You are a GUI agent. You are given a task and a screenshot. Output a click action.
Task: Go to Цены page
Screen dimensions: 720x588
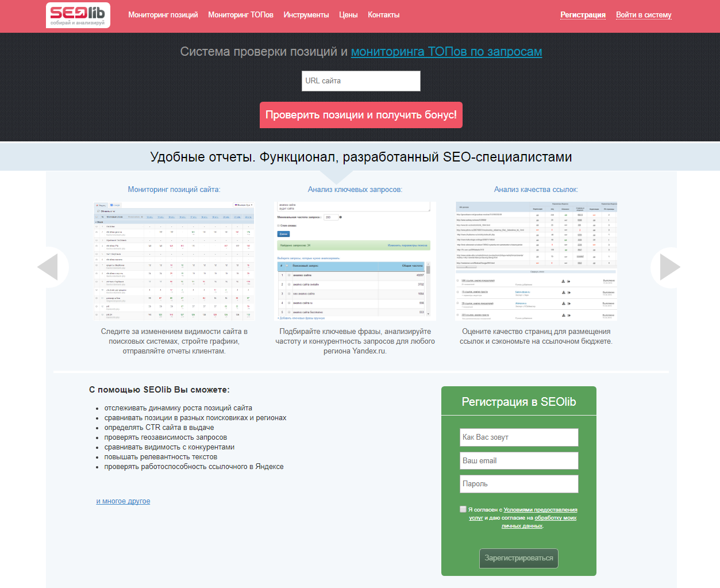[348, 15]
